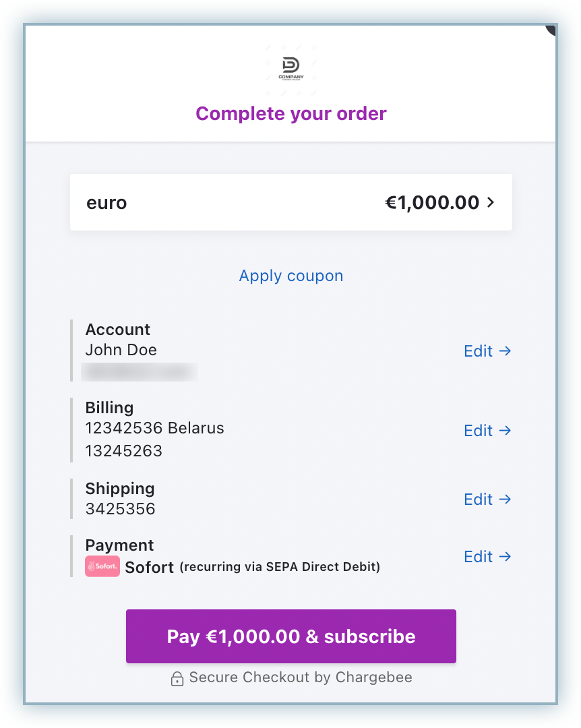The width and height of the screenshot is (581, 728).
Task: Click the lock icon beside Secure Checkout
Action: coord(177,679)
